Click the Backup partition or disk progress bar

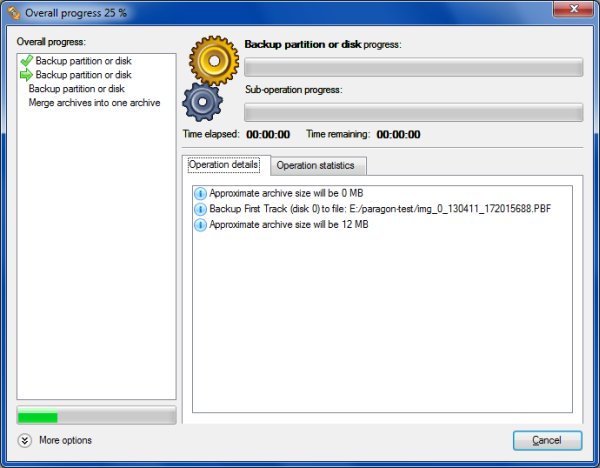point(414,67)
